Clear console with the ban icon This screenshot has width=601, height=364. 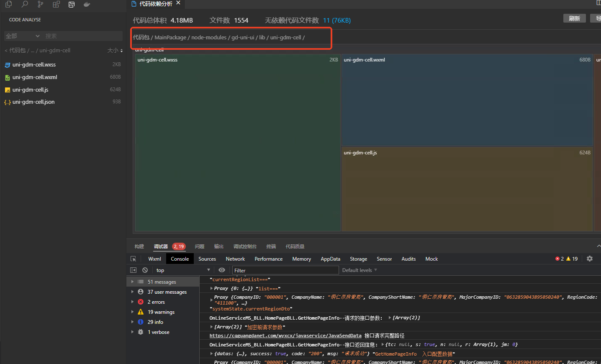click(x=145, y=270)
